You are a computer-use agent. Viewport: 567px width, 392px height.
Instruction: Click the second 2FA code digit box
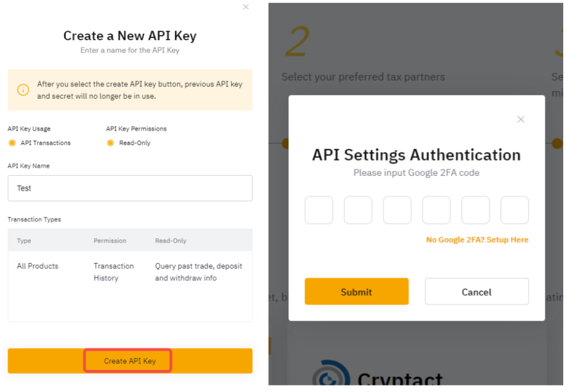(x=358, y=210)
